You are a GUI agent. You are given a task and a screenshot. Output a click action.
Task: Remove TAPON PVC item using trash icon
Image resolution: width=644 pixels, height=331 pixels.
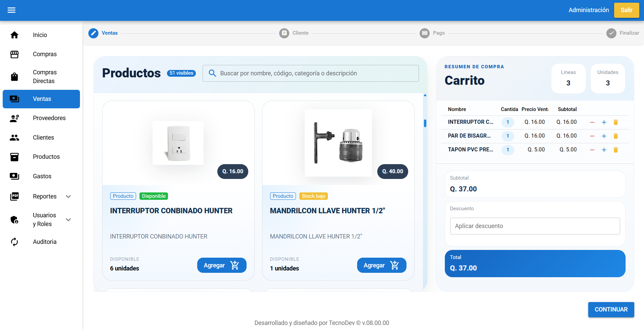click(x=615, y=150)
